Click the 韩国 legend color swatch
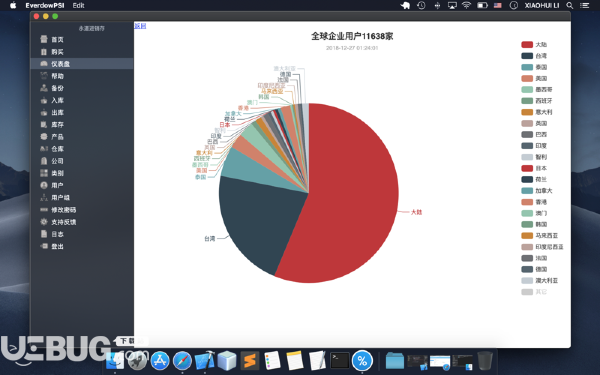Image resolution: width=600 pixels, height=375 pixels. [527, 224]
